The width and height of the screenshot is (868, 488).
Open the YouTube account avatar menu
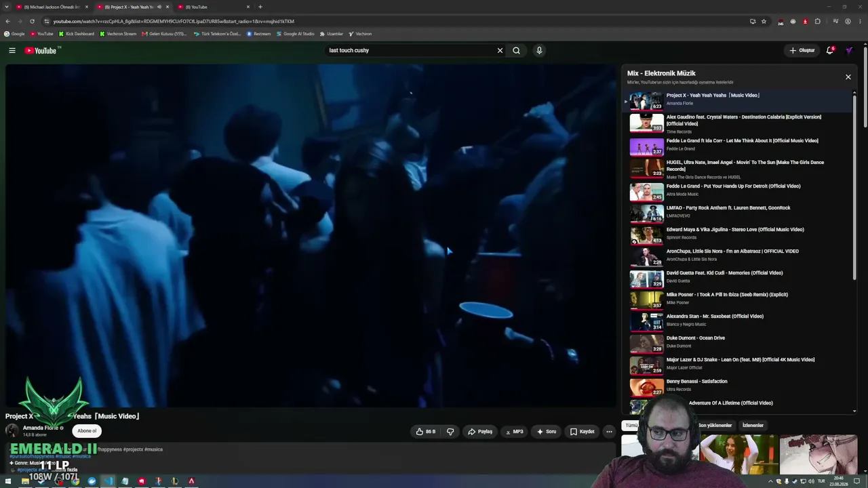[848, 50]
